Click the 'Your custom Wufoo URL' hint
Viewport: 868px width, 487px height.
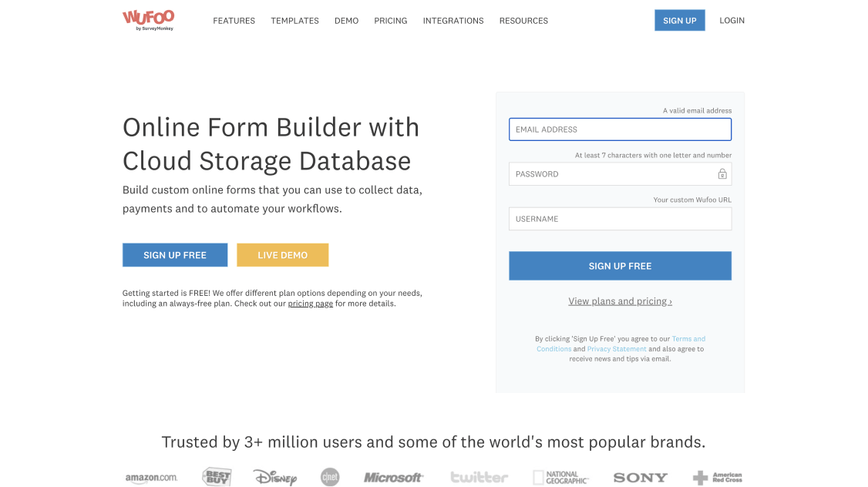tap(692, 200)
